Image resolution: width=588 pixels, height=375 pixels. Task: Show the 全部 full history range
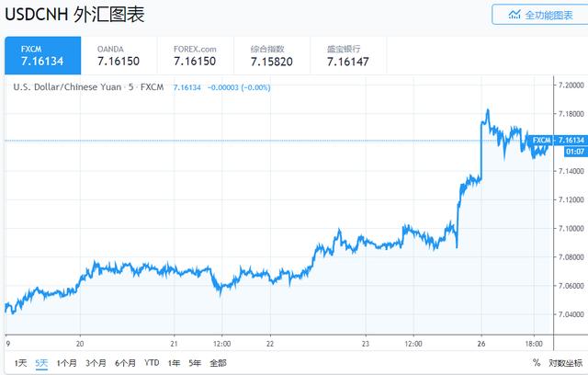pyautogui.click(x=218, y=363)
